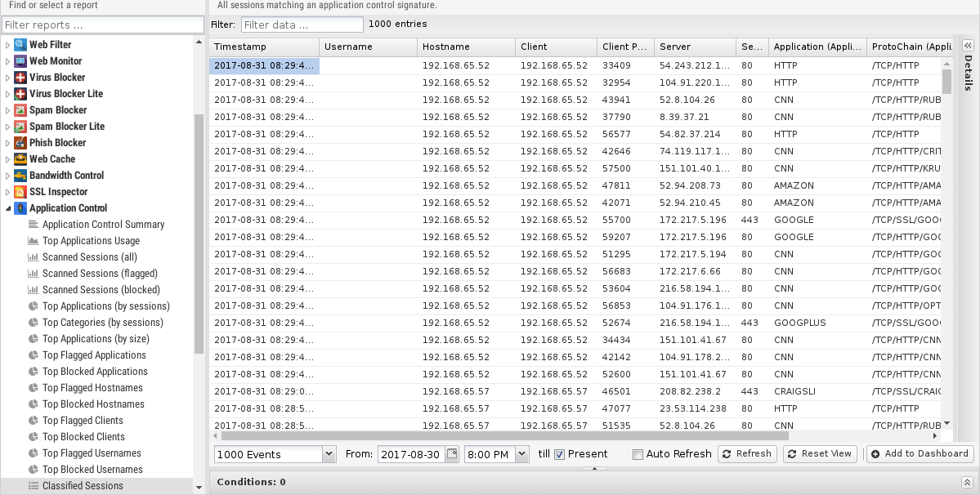Collapse the Application Control tree node

pyautogui.click(x=7, y=207)
